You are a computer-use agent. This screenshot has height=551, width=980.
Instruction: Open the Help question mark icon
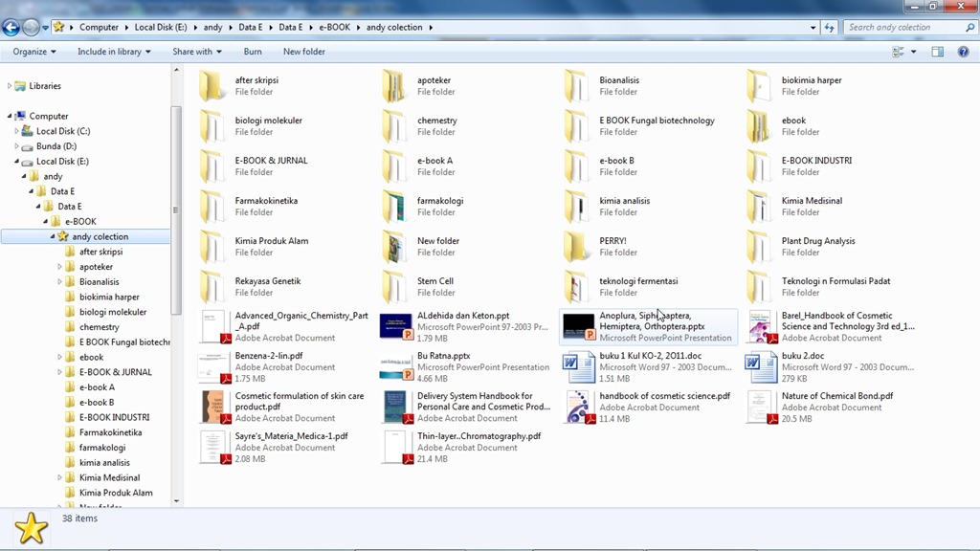[x=963, y=52]
